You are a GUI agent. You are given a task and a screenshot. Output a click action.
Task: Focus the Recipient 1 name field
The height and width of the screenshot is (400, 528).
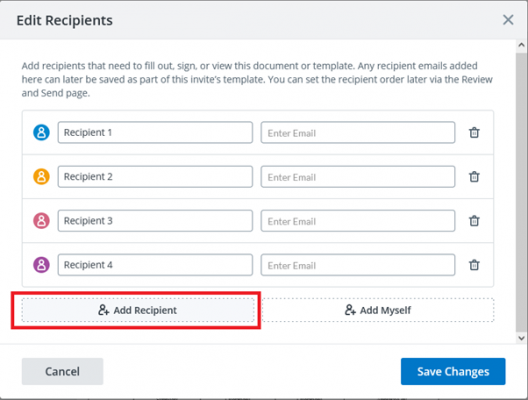click(155, 132)
